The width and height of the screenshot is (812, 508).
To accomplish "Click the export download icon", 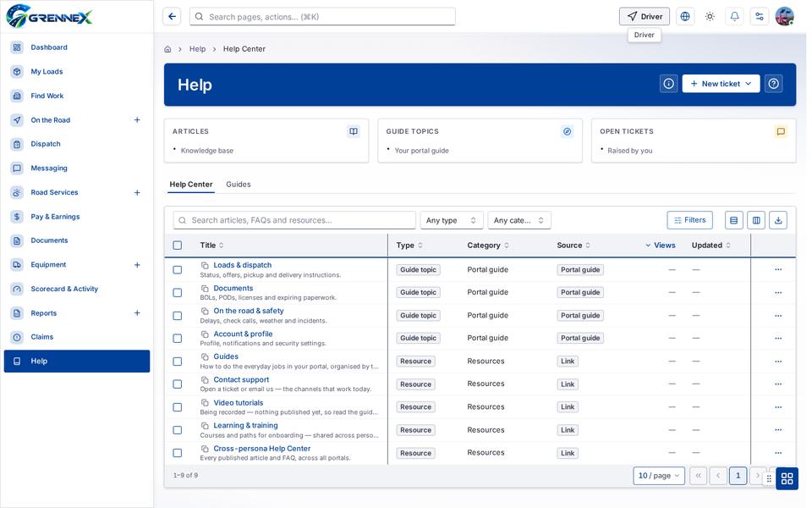I will (778, 220).
